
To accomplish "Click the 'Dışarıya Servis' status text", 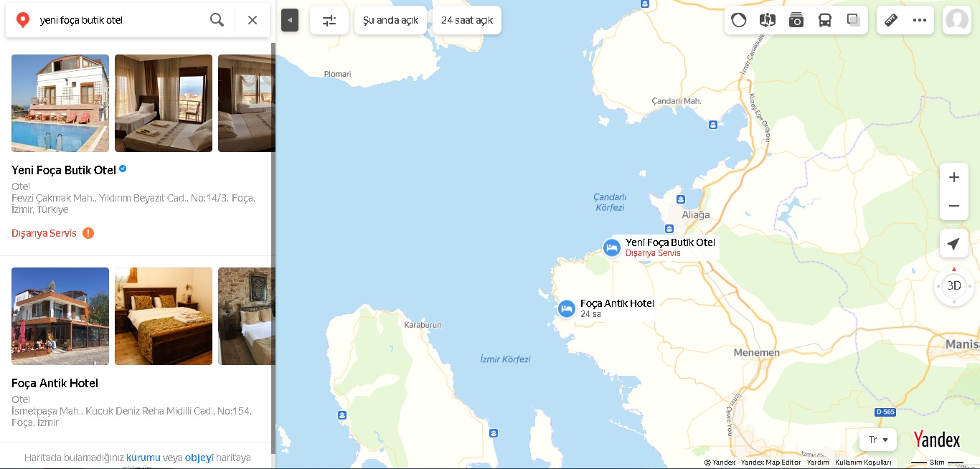I will click(44, 233).
